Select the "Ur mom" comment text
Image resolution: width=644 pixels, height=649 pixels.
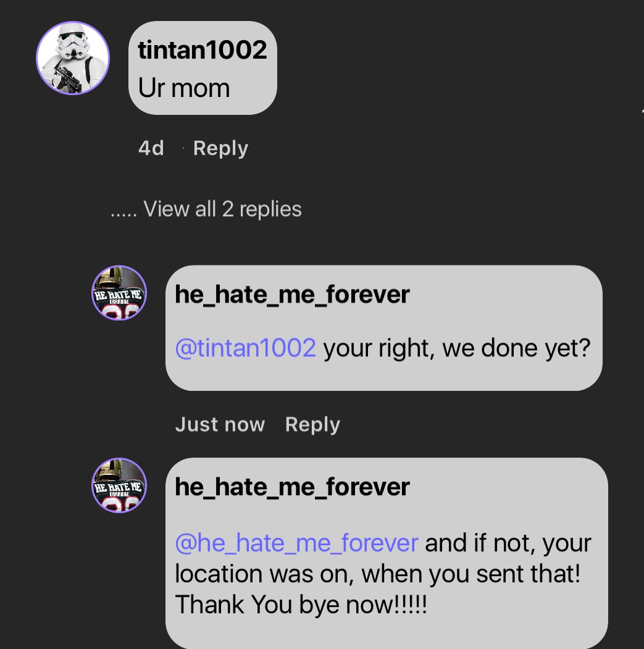click(184, 88)
